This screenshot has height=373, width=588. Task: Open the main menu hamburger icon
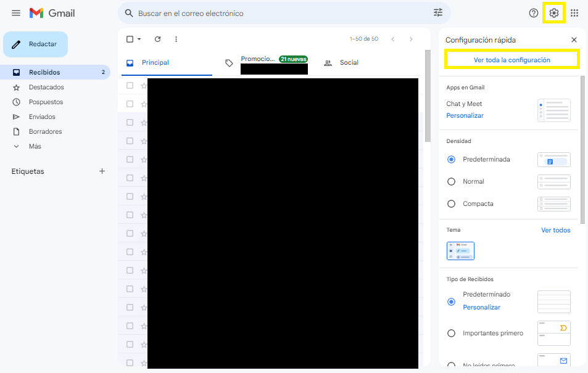click(16, 13)
